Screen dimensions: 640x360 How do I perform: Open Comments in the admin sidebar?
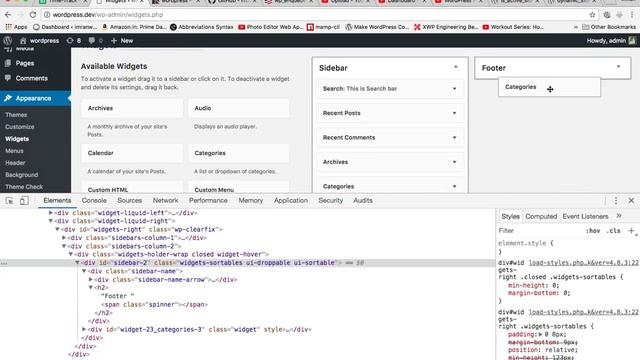pyautogui.click(x=31, y=78)
